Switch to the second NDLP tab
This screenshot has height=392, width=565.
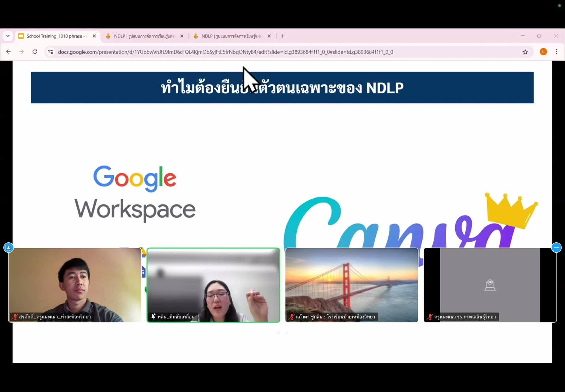(232, 36)
